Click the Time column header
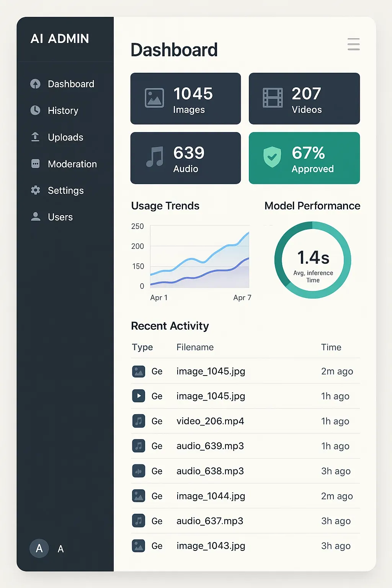The height and width of the screenshot is (588, 392). (x=331, y=347)
